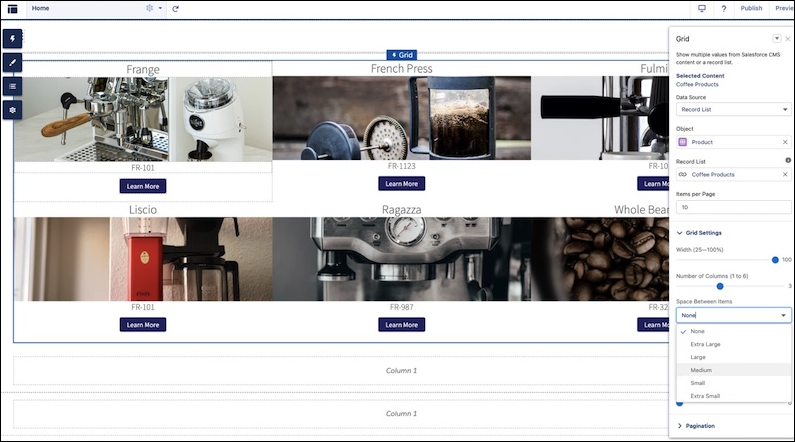Collapse the Grid Settings section
The width and height of the screenshot is (795, 442).
pyautogui.click(x=699, y=233)
